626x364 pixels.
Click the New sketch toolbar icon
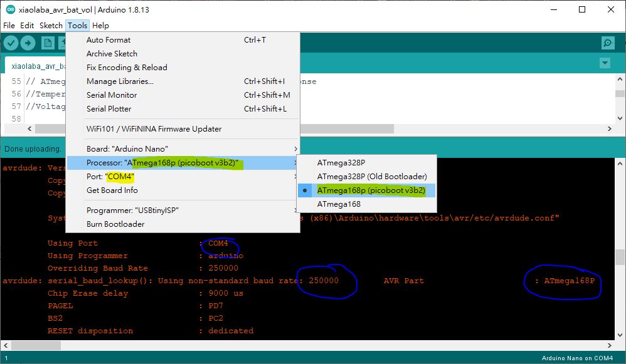(x=48, y=43)
